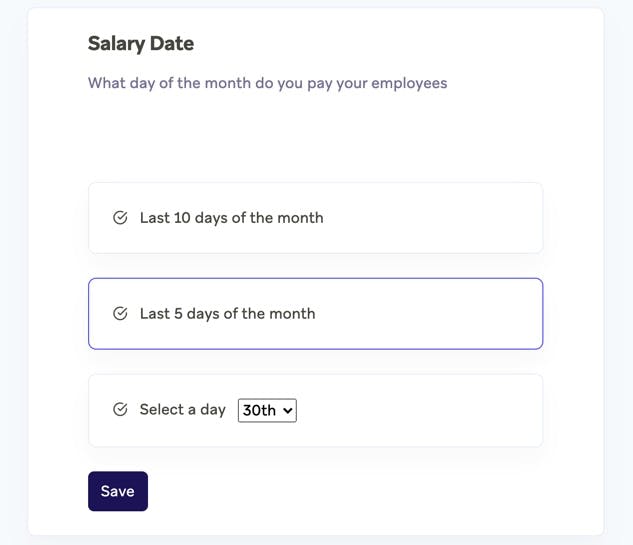Click the chevron arrow in the day selector
Screen dimensions: 633x545
(x=288, y=410)
